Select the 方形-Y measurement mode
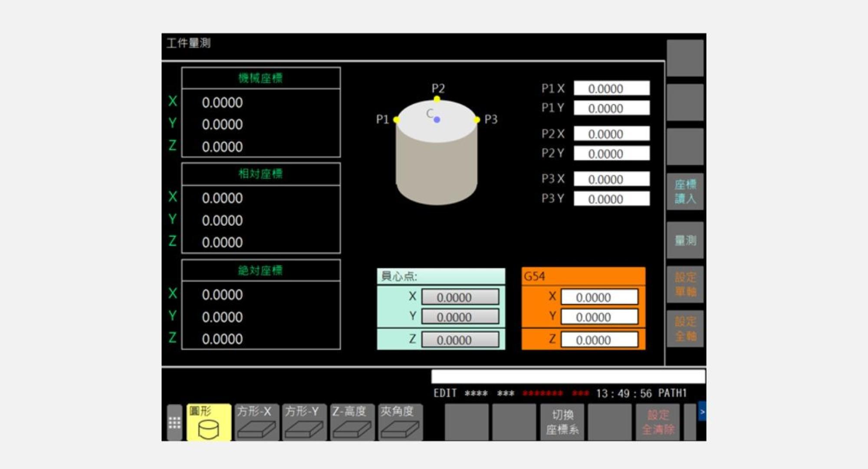 [x=305, y=422]
